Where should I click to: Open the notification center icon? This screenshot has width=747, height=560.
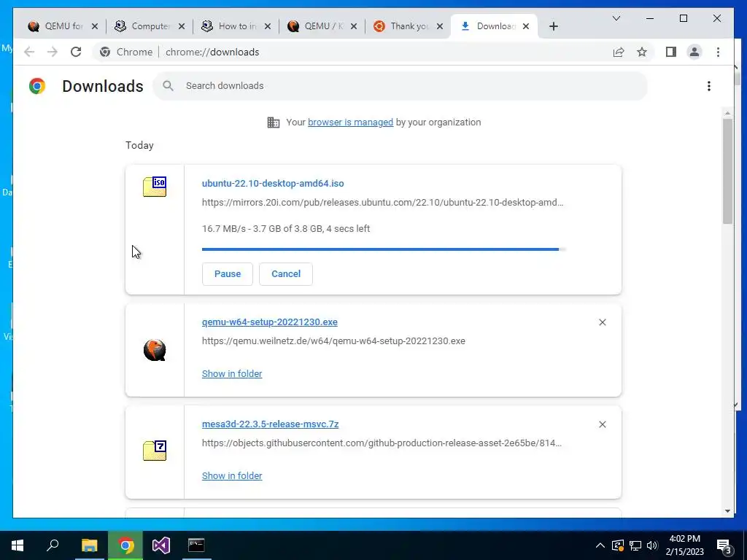724,546
